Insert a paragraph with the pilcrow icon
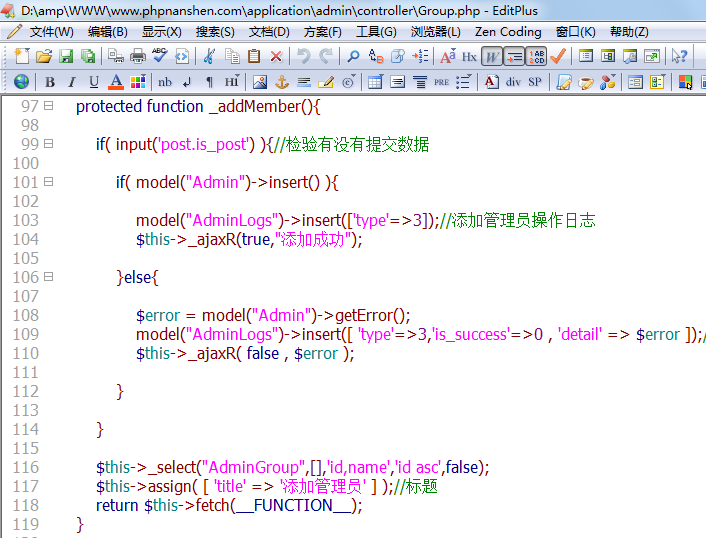Image resolution: width=706 pixels, height=538 pixels. coord(209,82)
